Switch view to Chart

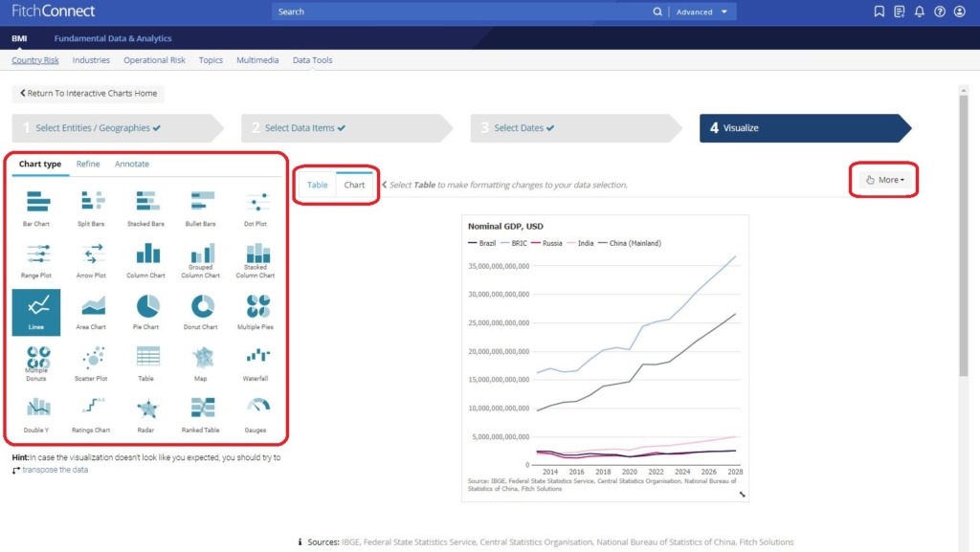(355, 185)
